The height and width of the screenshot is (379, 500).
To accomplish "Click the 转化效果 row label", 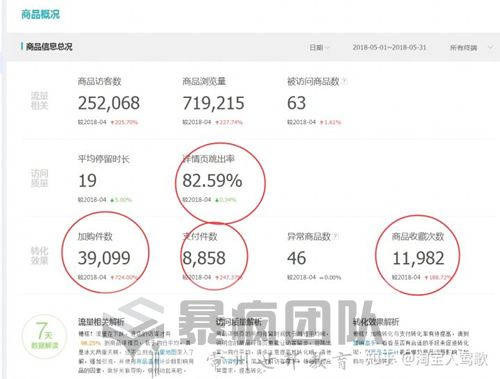I will click(x=39, y=256).
